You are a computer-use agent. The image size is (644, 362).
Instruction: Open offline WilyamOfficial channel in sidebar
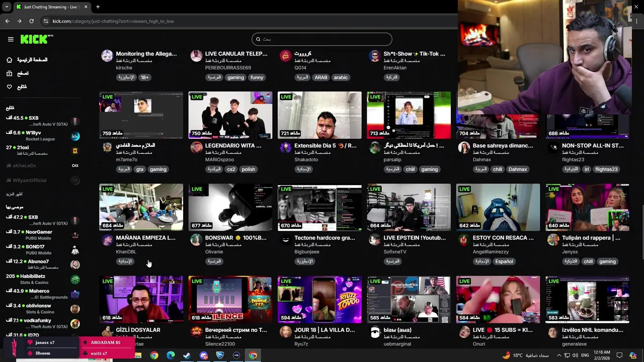click(x=42, y=180)
